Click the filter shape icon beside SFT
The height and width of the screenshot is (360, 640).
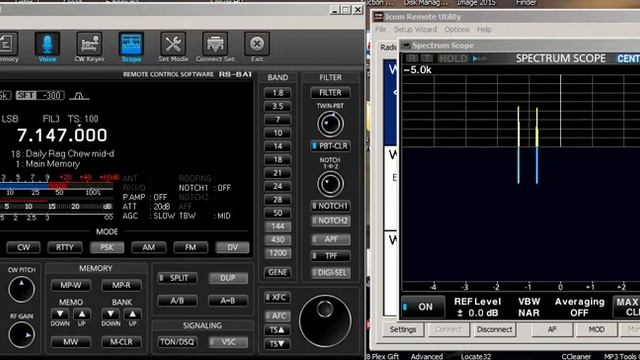coord(79,96)
